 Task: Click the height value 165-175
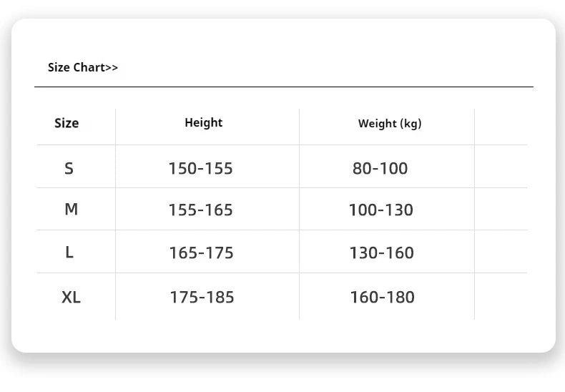201,253
